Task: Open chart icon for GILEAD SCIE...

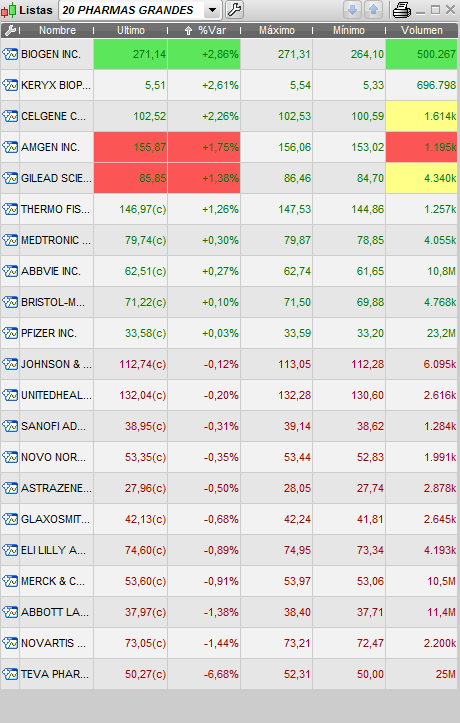Action: (10, 178)
